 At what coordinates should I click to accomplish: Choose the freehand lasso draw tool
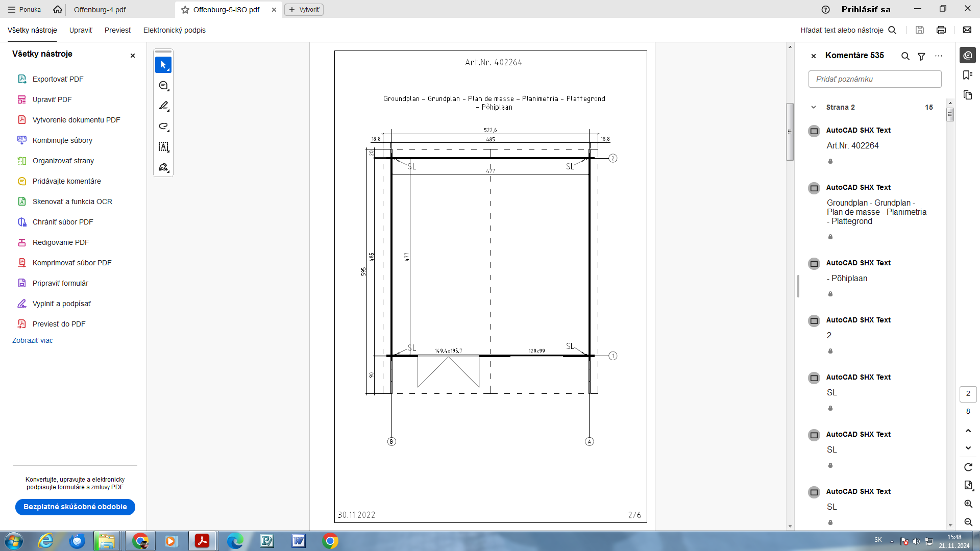pos(163,127)
